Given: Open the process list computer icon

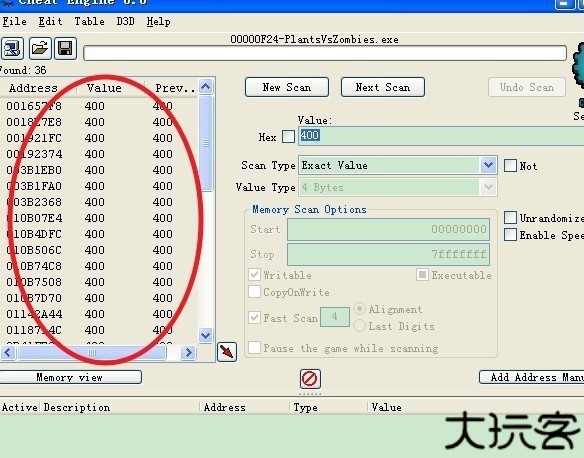Looking at the screenshot, I should coord(12,48).
